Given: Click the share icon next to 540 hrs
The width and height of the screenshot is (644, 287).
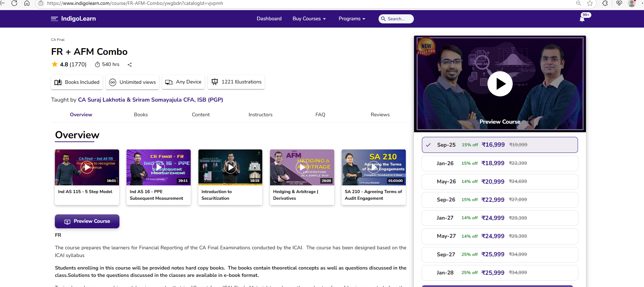Looking at the screenshot, I should click(130, 65).
